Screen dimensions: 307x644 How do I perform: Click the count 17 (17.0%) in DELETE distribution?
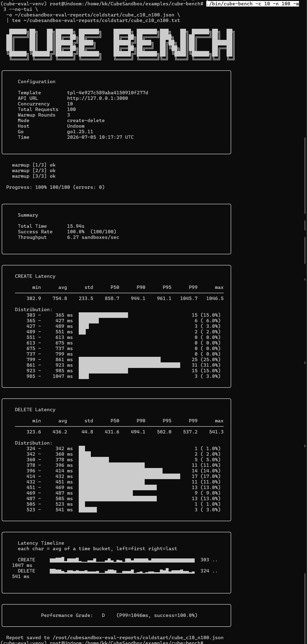(x=206, y=476)
